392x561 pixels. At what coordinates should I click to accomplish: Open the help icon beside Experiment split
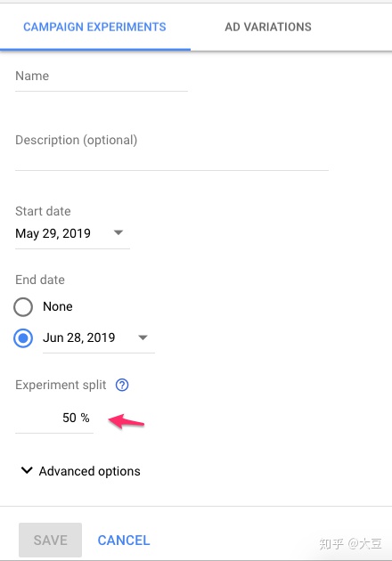pyautogui.click(x=122, y=385)
